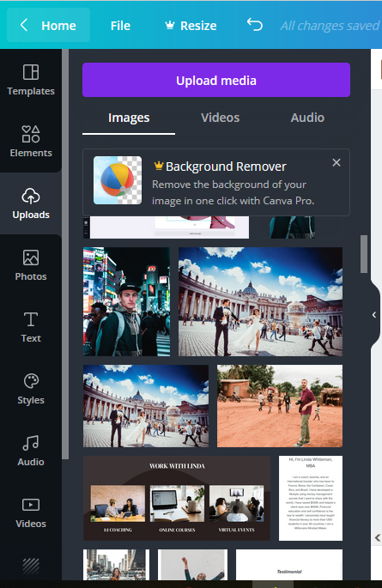382x588 pixels.
Task: Collapse the side panel with the arrow handle
Action: point(374,315)
